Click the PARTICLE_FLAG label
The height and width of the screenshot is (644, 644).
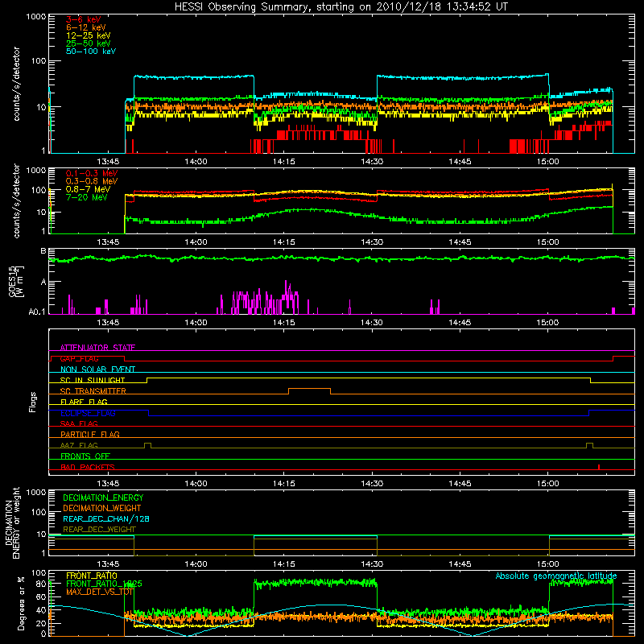(x=90, y=434)
